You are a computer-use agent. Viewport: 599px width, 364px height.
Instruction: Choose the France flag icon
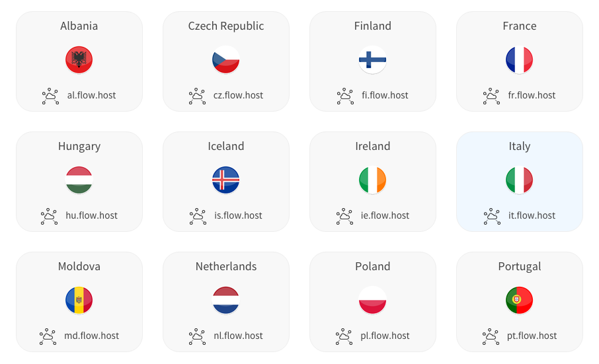click(x=520, y=60)
